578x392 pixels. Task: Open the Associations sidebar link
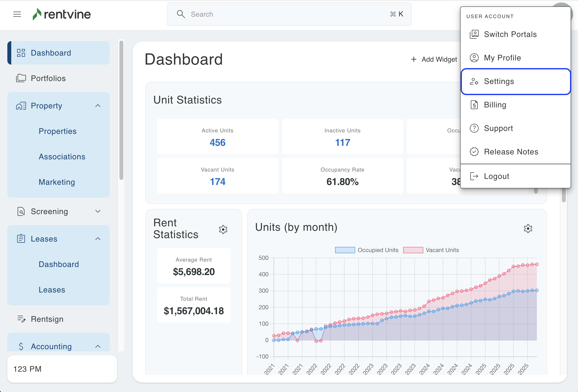coord(62,157)
